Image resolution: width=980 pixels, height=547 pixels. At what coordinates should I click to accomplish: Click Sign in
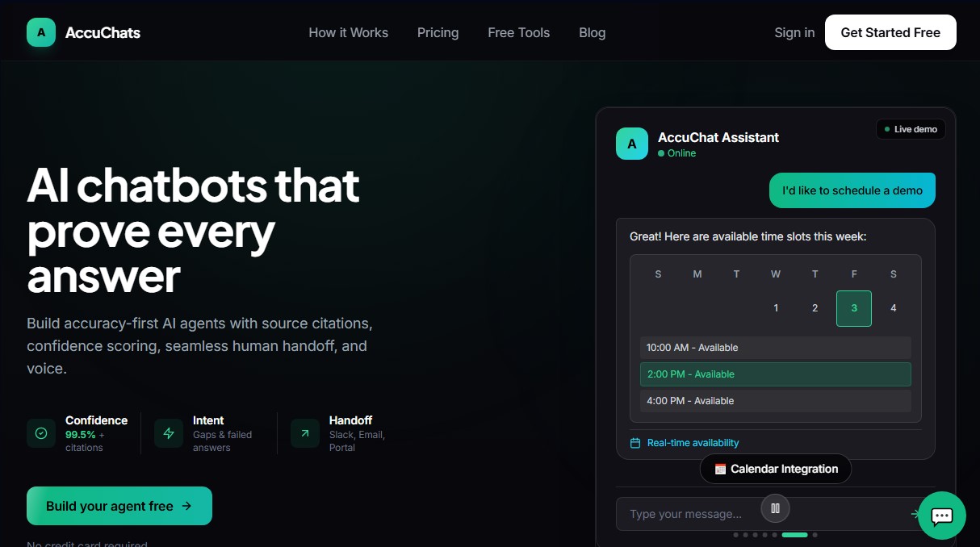pyautogui.click(x=794, y=33)
